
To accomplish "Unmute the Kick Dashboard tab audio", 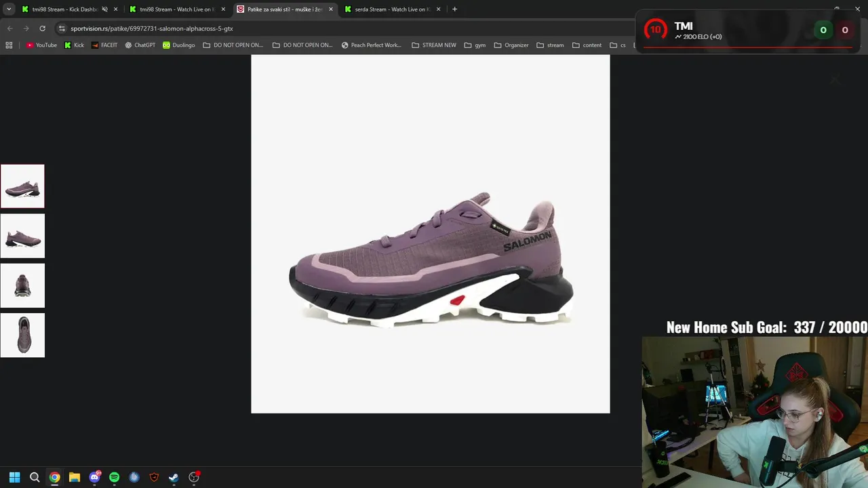I will tap(104, 9).
